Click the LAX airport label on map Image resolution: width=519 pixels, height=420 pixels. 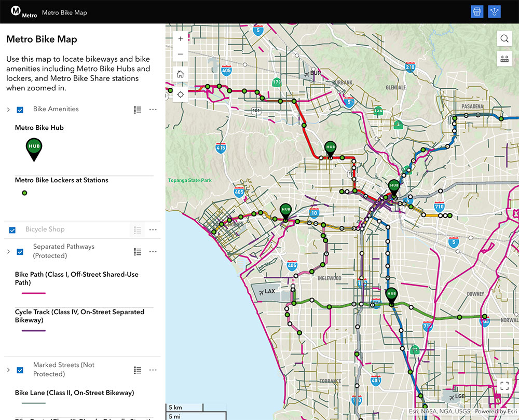point(267,292)
